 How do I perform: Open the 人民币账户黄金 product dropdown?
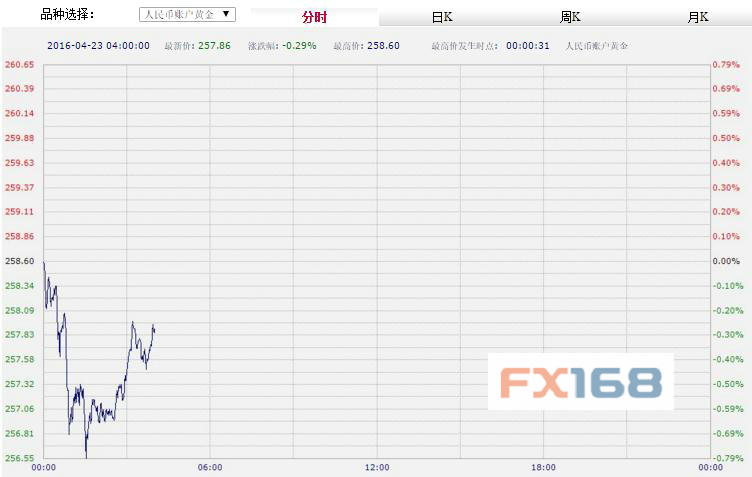187,15
